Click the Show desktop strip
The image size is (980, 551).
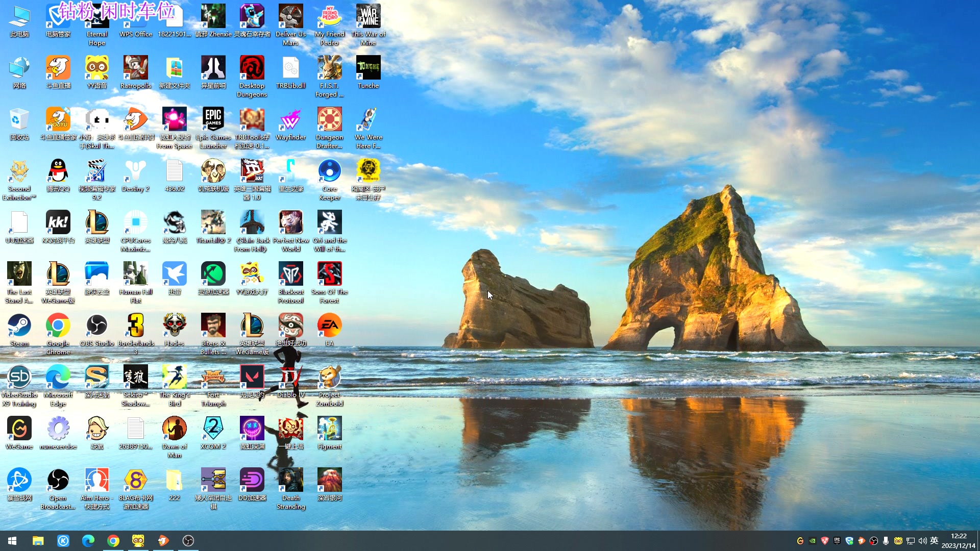(x=978, y=541)
